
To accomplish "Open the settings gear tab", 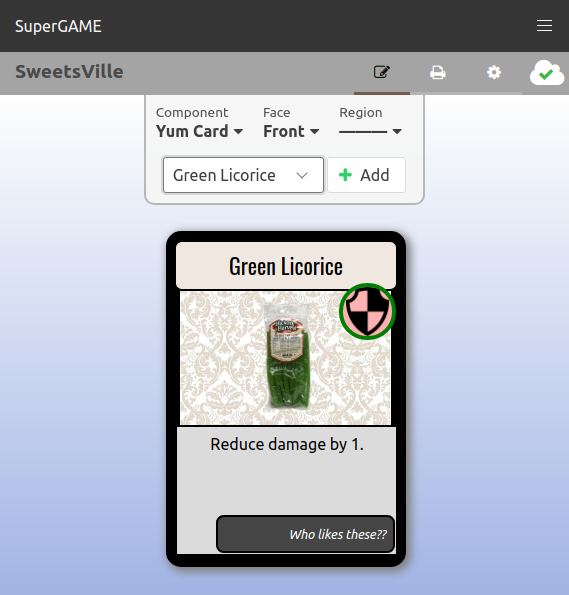I will (494, 72).
